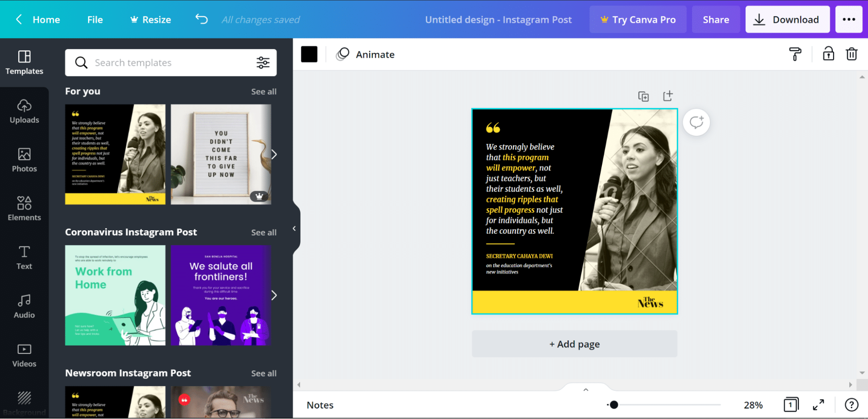Click Try Canva Pro button
This screenshot has height=419, width=868.
point(638,20)
